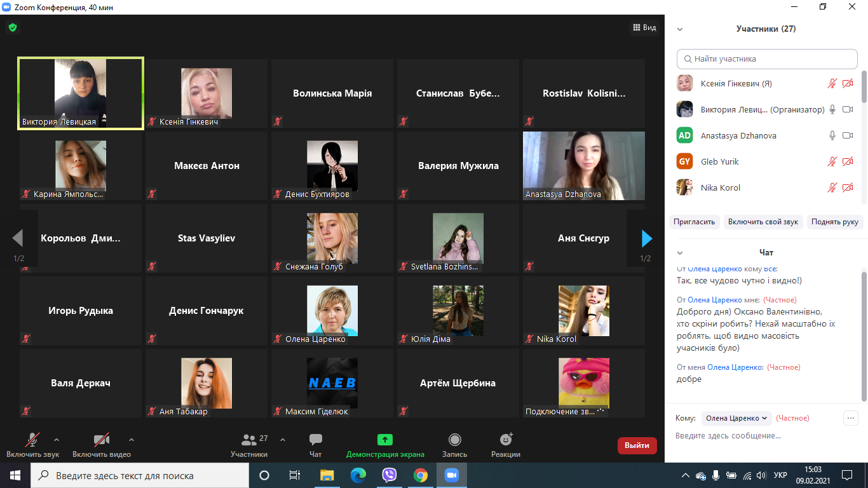The width and height of the screenshot is (868, 488).
Task: Open the Reactions emoji icon
Action: (x=506, y=440)
